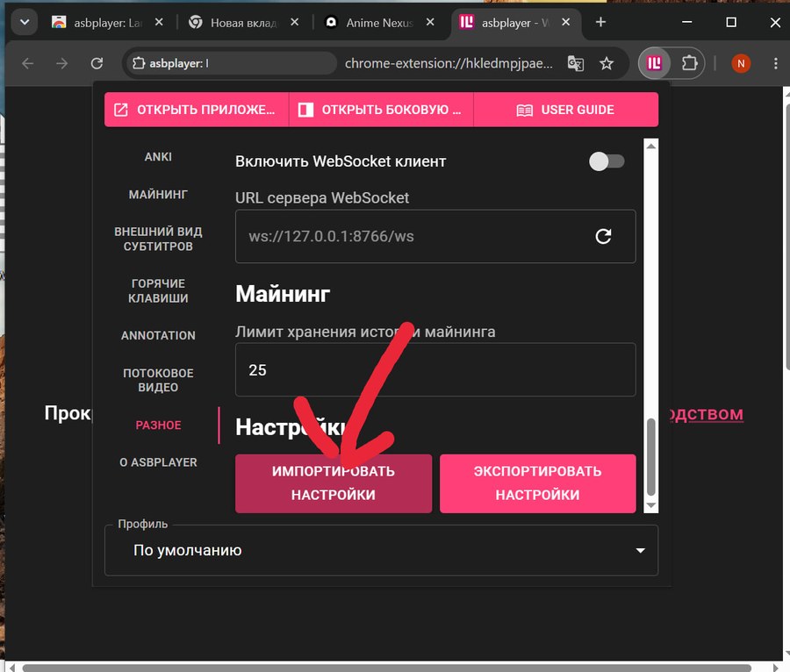Image resolution: width=790 pixels, height=672 pixels.
Task: Close the Новая вкладка tab
Action: pyautogui.click(x=295, y=22)
